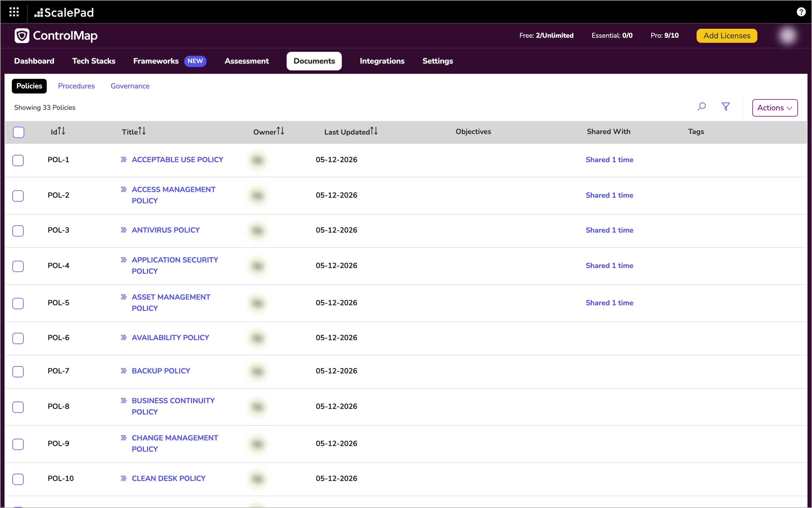Check the POL-3 row checkbox

point(18,231)
